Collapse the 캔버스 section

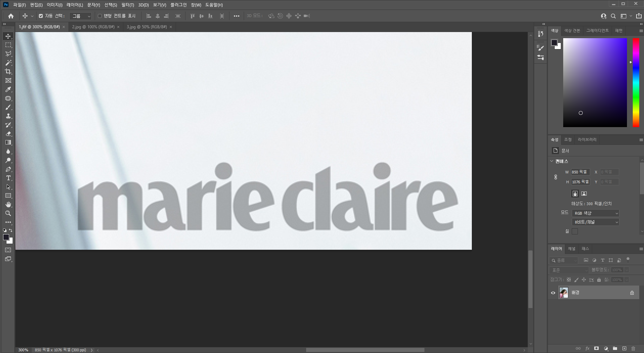[x=552, y=161]
